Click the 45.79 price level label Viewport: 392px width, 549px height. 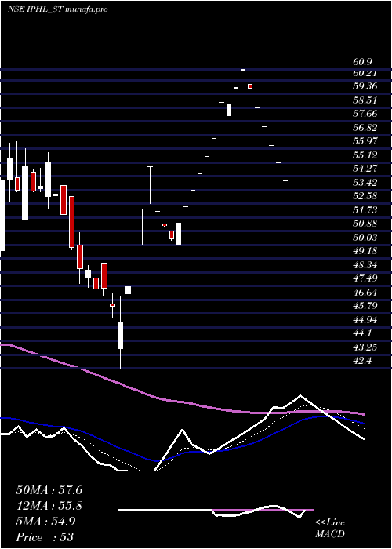365,306
